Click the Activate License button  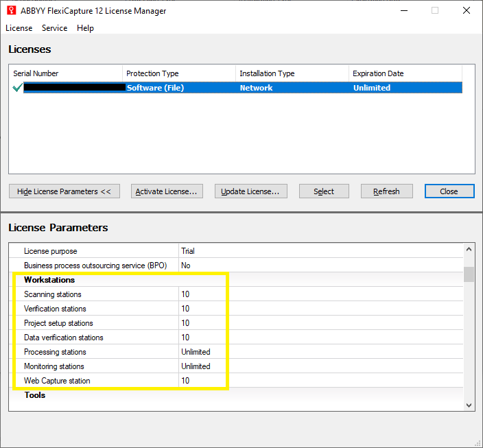point(167,191)
